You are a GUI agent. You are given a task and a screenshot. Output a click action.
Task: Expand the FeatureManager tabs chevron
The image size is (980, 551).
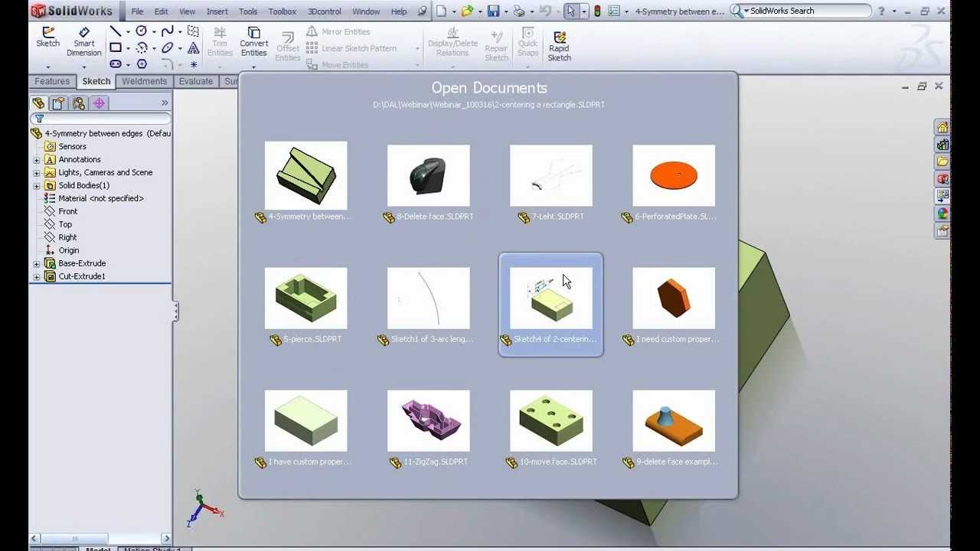[x=165, y=103]
